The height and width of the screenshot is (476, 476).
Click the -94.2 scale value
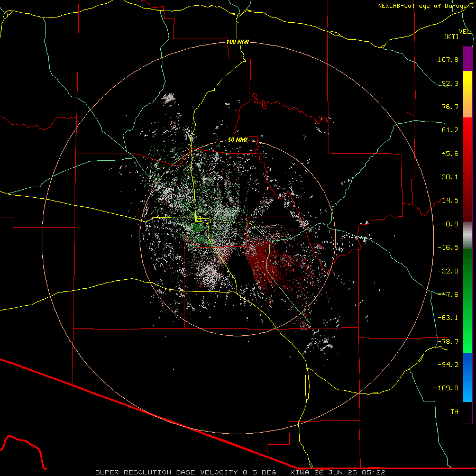(448, 364)
